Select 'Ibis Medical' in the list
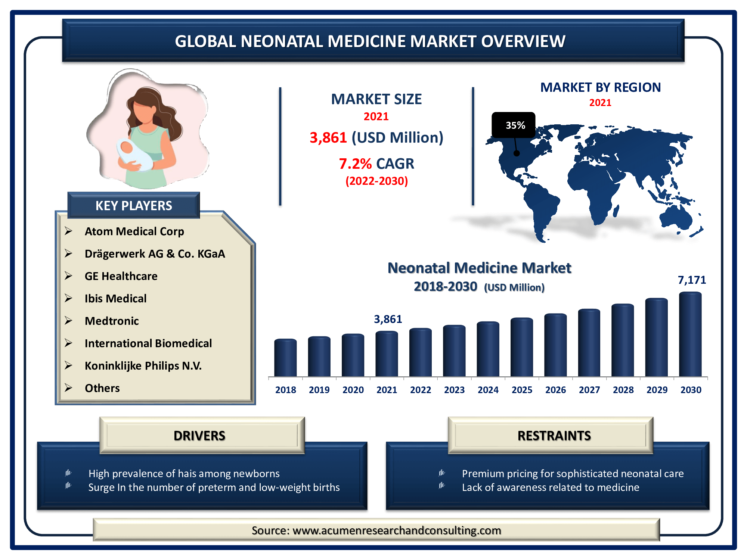 tap(115, 299)
